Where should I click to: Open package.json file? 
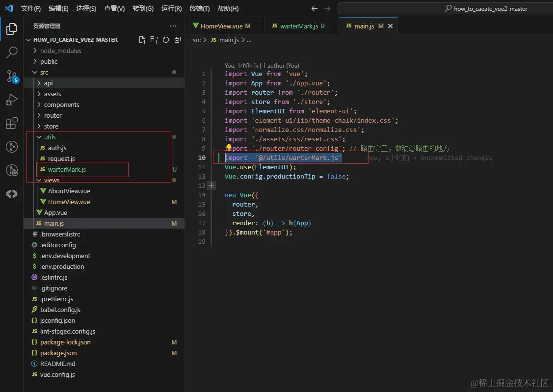(x=104, y=353)
